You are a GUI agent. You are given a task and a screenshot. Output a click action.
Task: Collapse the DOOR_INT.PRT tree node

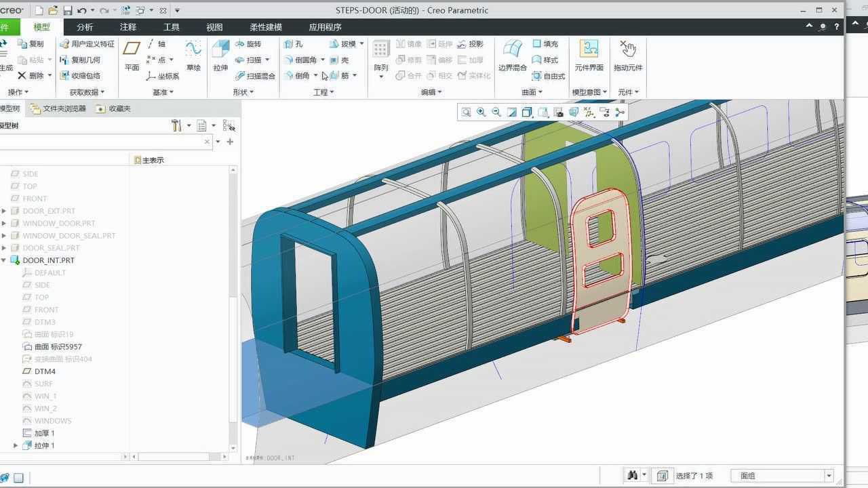click(x=4, y=260)
